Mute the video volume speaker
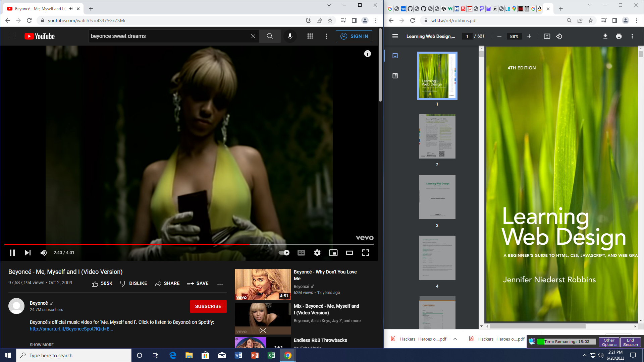 click(x=44, y=253)
